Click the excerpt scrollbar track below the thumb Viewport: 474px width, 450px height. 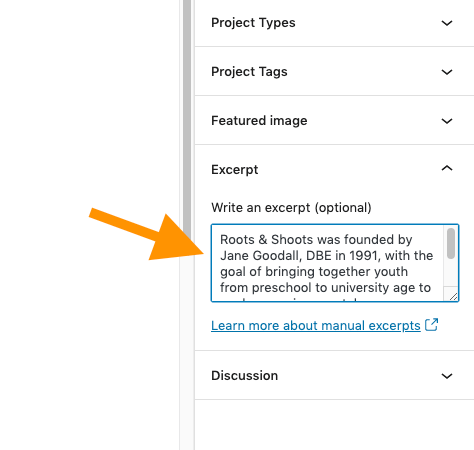point(451,273)
